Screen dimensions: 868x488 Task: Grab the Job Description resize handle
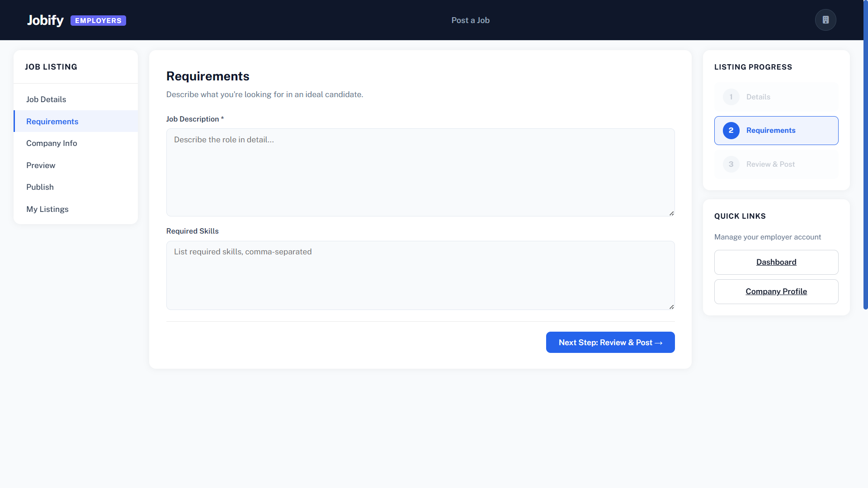(671, 213)
